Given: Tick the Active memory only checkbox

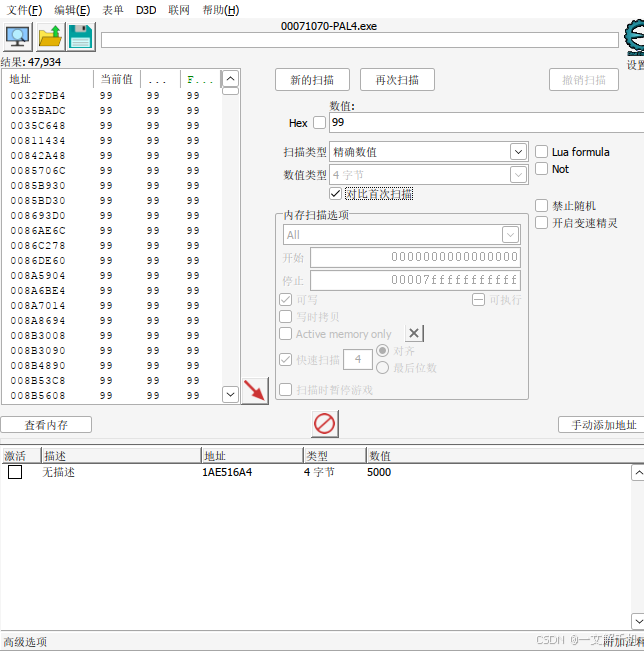Looking at the screenshot, I should click(286, 333).
